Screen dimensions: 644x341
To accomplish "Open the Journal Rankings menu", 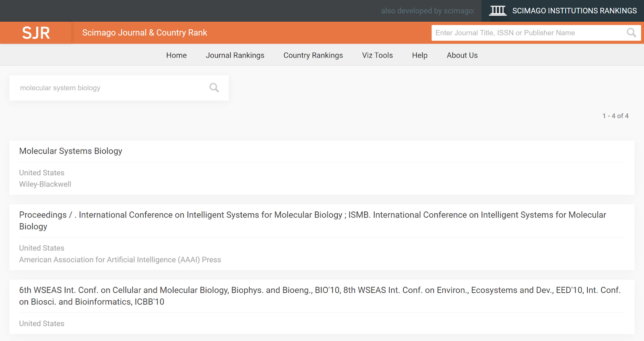I will (235, 55).
